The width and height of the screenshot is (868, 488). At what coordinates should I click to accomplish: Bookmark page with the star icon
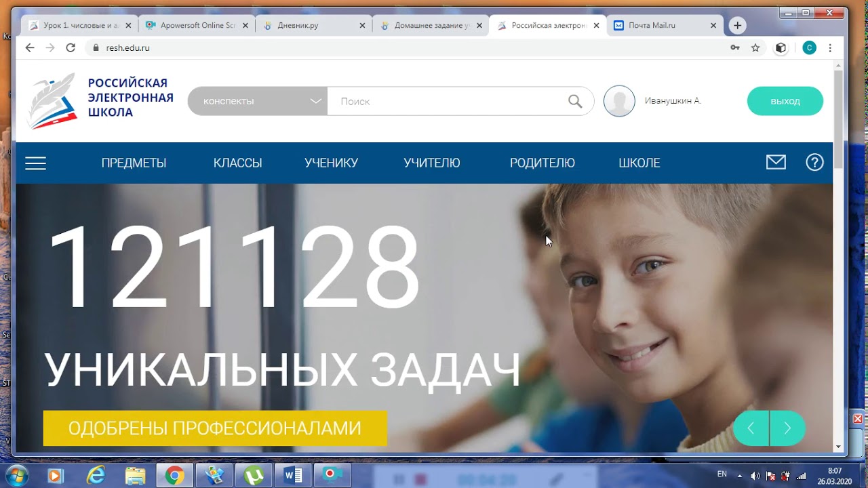point(755,47)
